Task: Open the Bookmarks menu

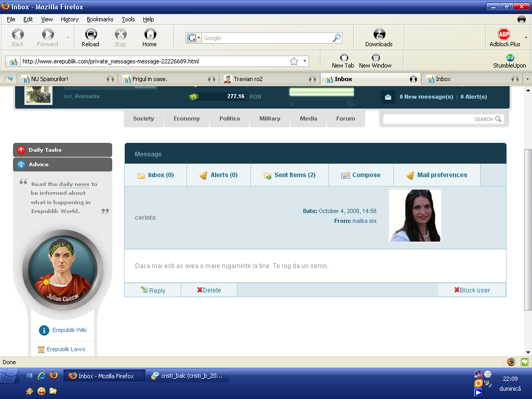Action: tap(100, 19)
